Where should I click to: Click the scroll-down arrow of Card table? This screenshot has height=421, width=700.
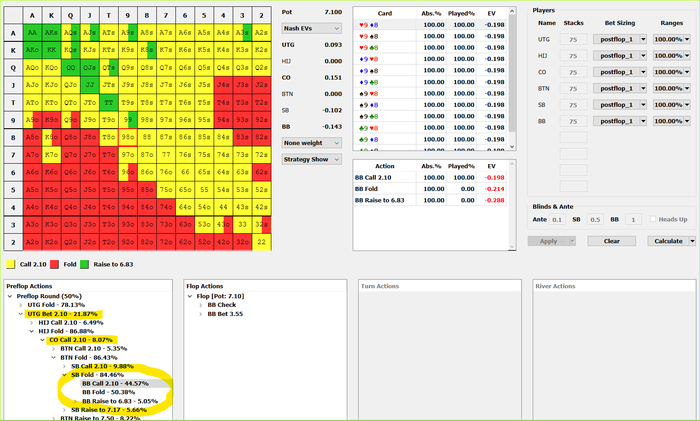(512, 146)
